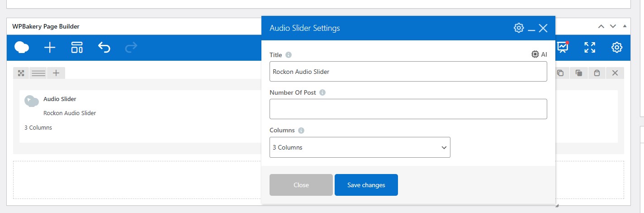Click the 3 Columns element label

pyautogui.click(x=38, y=127)
